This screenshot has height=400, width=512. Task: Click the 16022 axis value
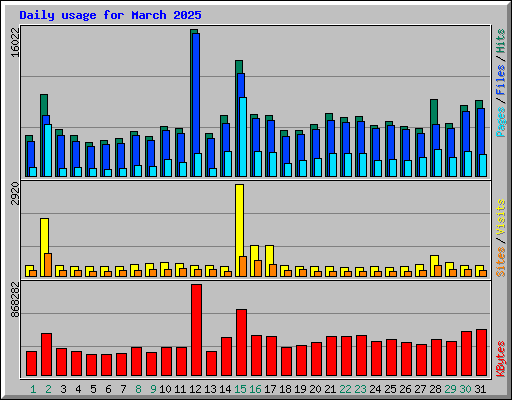(15, 43)
